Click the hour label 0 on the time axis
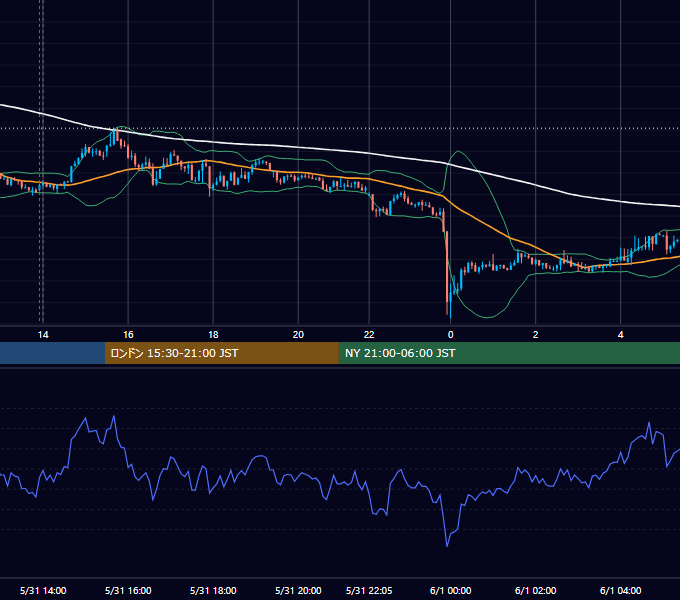Image resolution: width=680 pixels, height=600 pixels. point(451,335)
